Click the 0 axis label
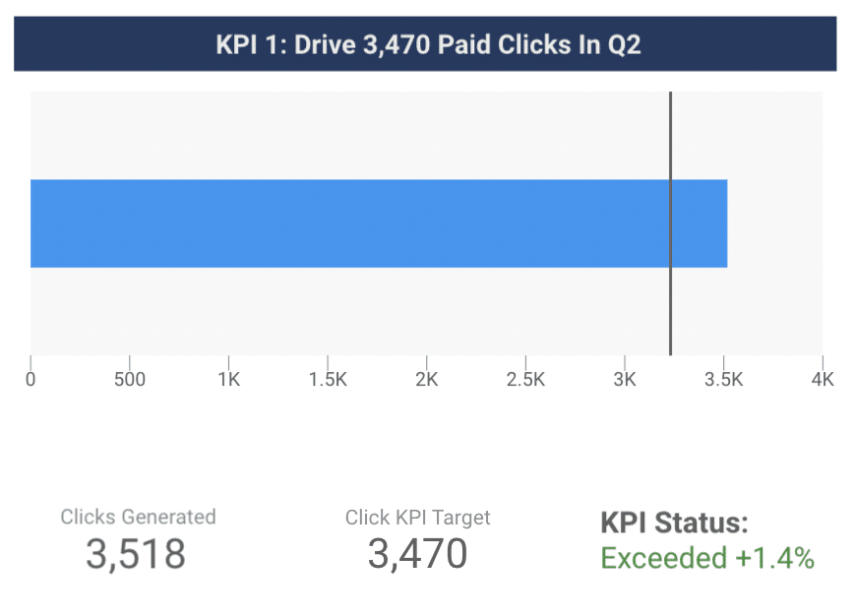 [x=30, y=380]
